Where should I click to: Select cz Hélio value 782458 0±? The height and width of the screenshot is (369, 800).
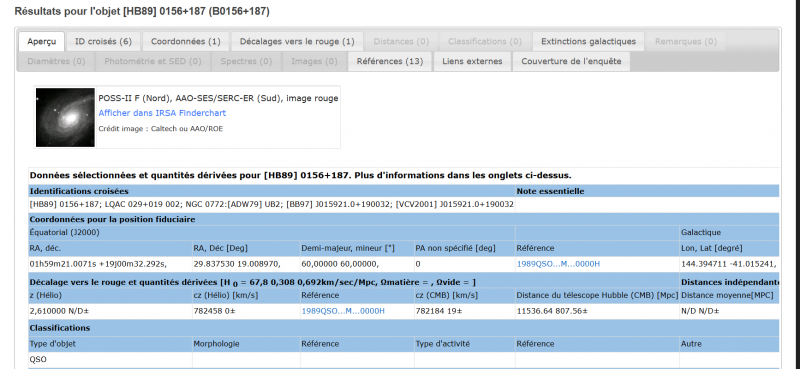pos(215,310)
